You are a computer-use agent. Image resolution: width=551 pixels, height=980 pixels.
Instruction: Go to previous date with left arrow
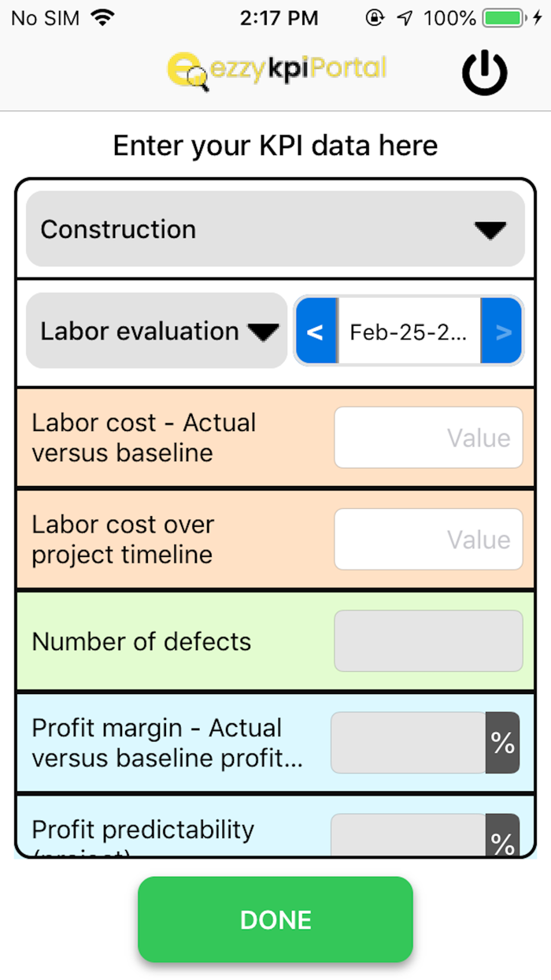[x=315, y=332]
